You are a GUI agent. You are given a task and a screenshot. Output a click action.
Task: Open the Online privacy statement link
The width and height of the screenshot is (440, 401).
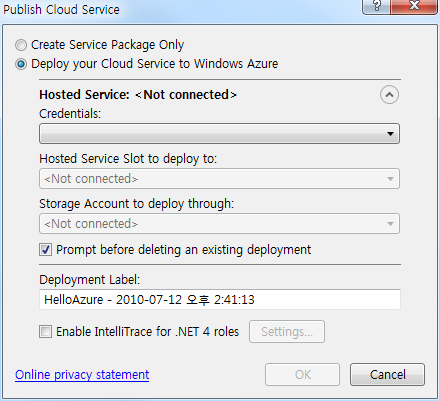pos(82,375)
